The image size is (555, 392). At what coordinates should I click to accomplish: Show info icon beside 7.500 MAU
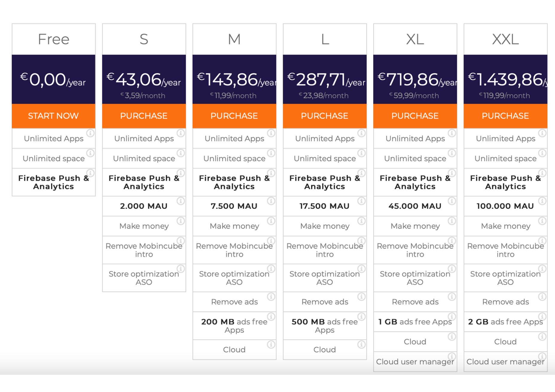click(x=271, y=201)
